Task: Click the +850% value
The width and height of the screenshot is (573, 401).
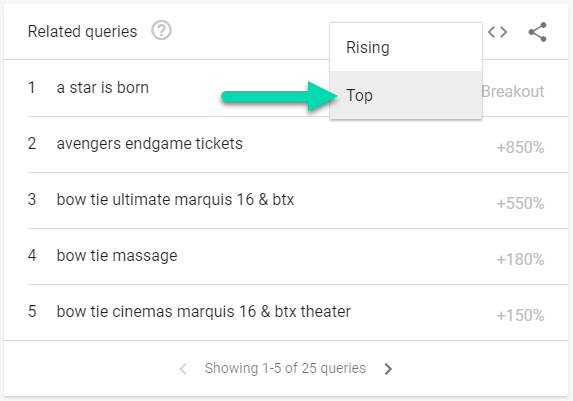Action: [520, 148]
